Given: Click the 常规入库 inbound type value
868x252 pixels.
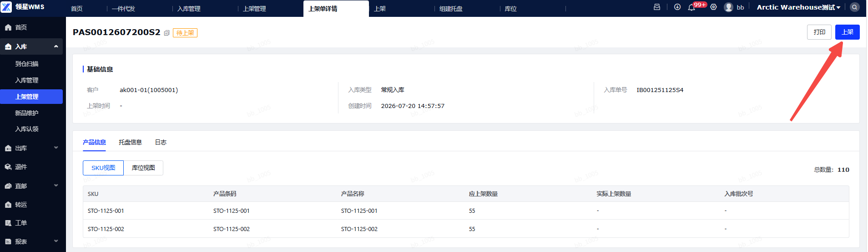Looking at the screenshot, I should pos(393,90).
